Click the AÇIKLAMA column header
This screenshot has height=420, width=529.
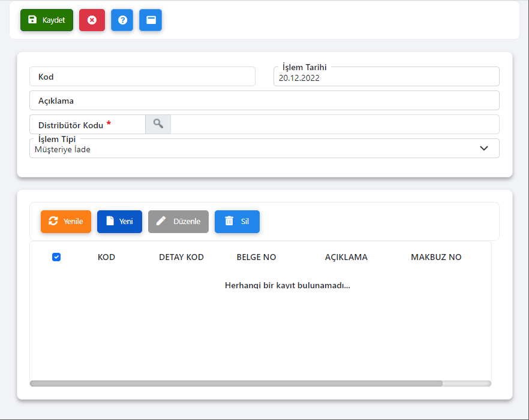(346, 257)
